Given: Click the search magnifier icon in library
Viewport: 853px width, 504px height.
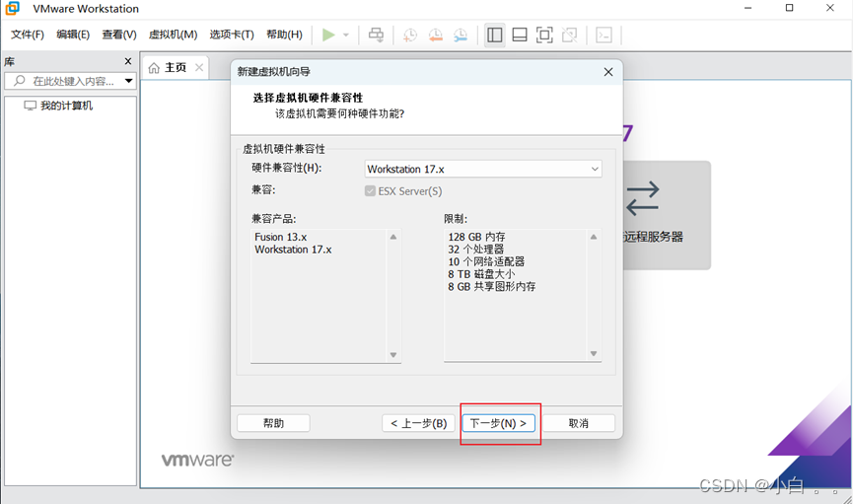Looking at the screenshot, I should coord(19,81).
